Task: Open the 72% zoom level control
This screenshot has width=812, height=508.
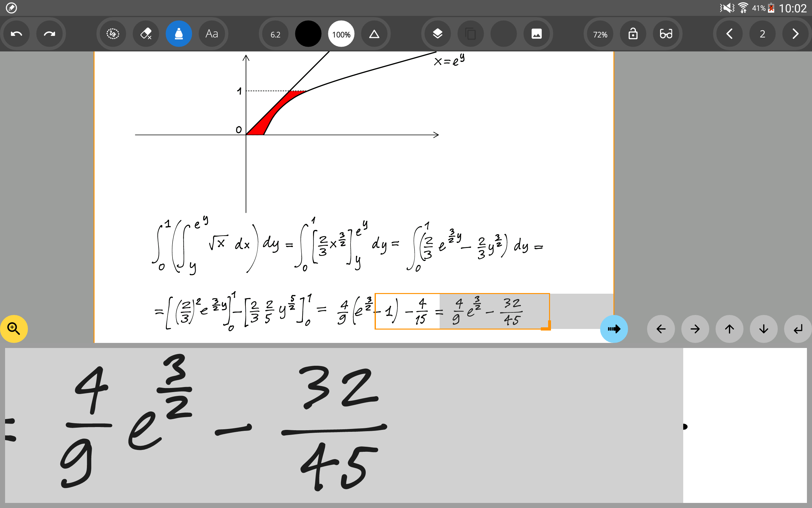Action: [x=600, y=34]
